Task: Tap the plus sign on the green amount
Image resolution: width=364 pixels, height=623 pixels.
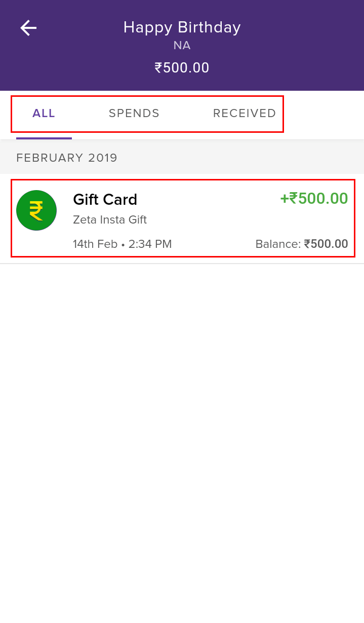Action: click(284, 199)
